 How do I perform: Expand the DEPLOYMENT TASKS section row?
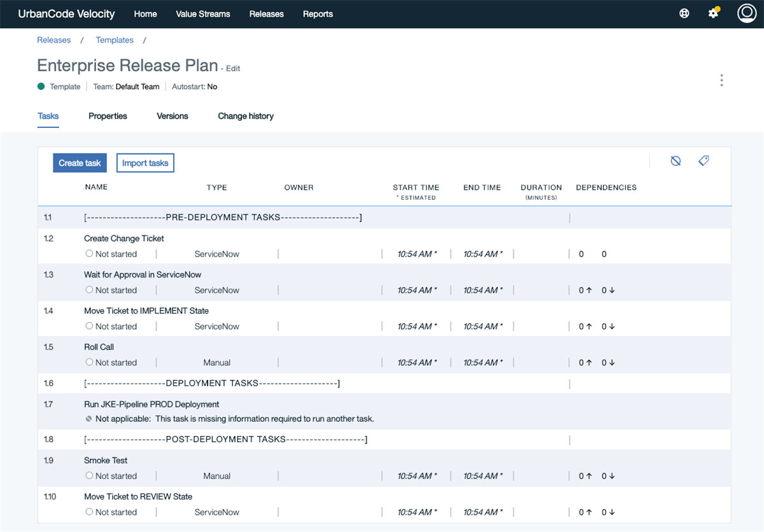tap(212, 383)
